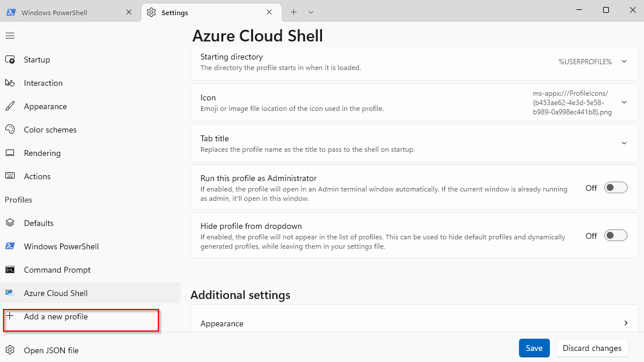This screenshot has width=644, height=362.
Task: Click the Azure Cloud Shell page heading
Action: [x=258, y=36]
